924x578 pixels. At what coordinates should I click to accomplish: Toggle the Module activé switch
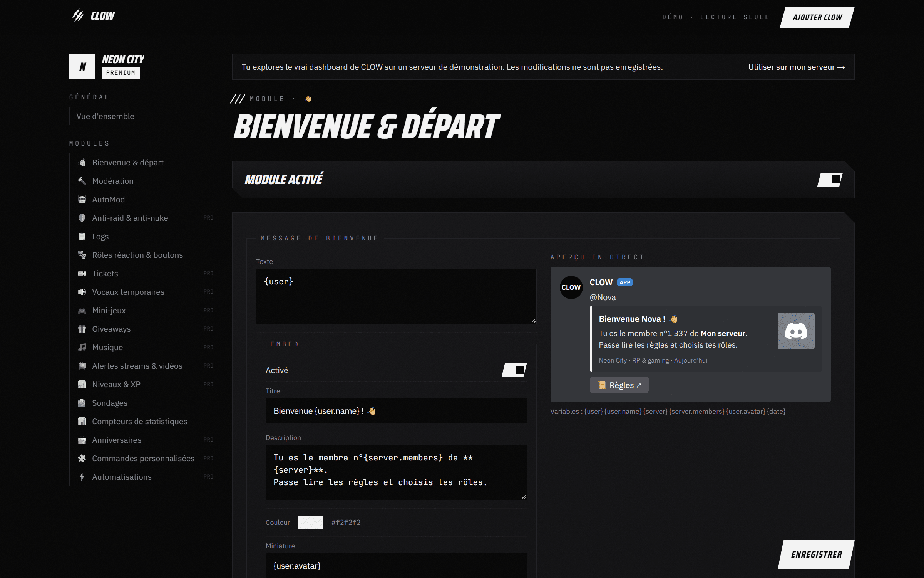coord(830,180)
